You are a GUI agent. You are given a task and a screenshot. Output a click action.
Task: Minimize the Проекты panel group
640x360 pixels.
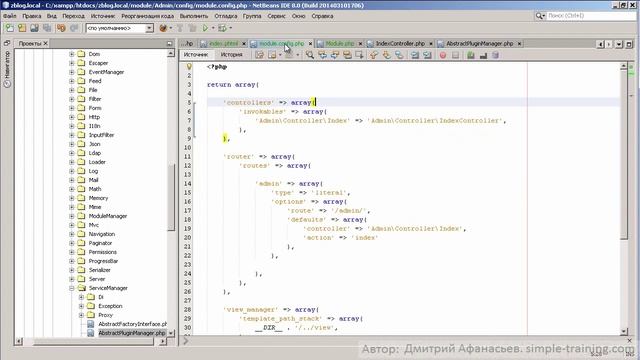pyautogui.click(x=169, y=43)
